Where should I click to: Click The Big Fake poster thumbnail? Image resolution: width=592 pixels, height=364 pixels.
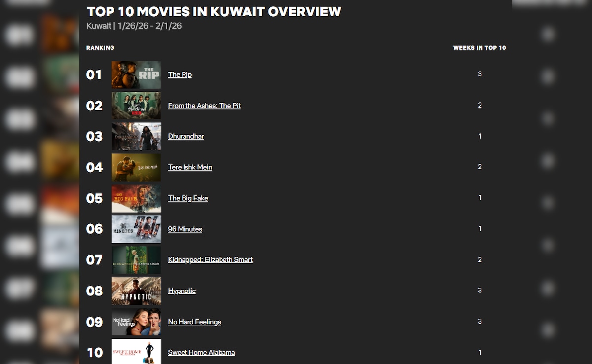click(x=136, y=198)
